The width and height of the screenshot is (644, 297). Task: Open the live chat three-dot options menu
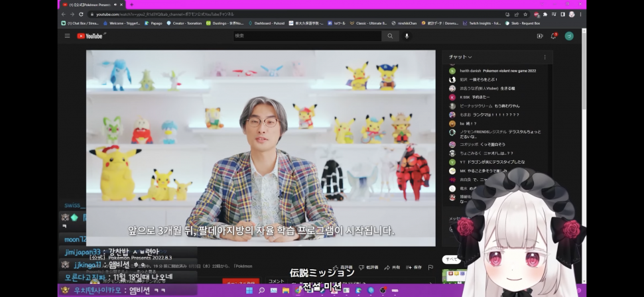click(545, 57)
